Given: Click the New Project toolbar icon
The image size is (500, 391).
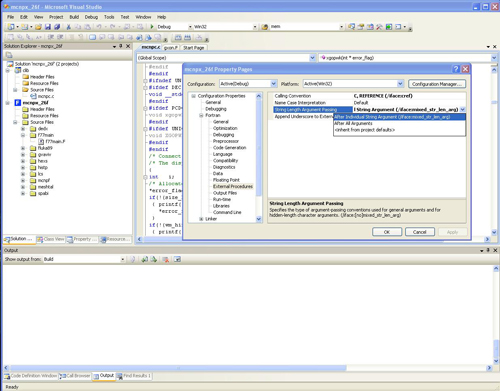Looking at the screenshot, I should [11, 27].
